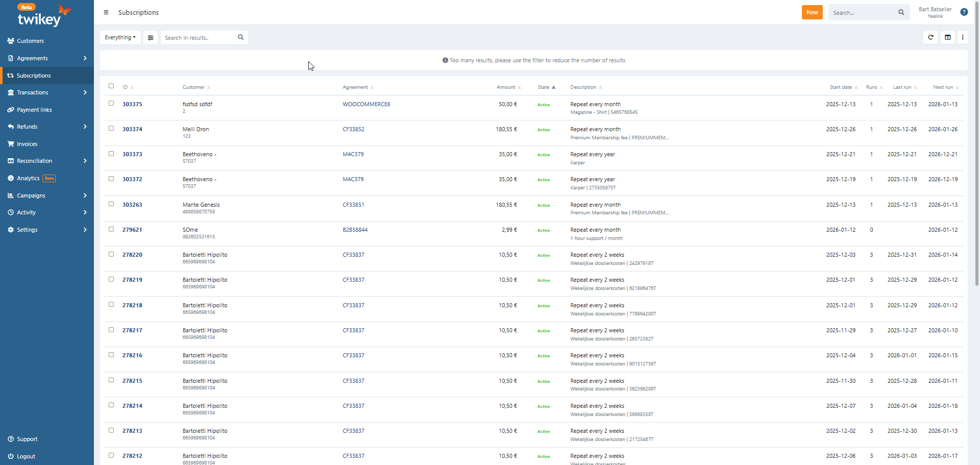Image resolution: width=980 pixels, height=465 pixels.
Task: Go to Customers in the sidebar
Action: coord(31,41)
